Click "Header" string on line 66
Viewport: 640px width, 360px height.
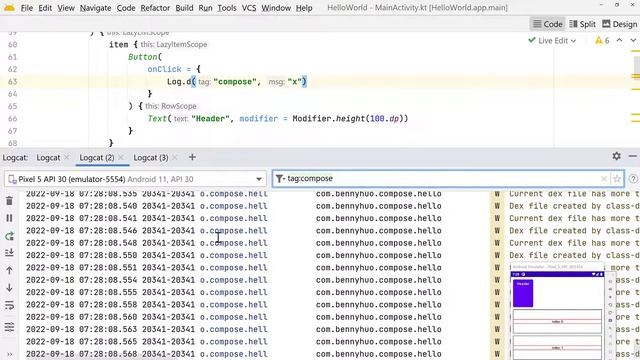click(210, 119)
